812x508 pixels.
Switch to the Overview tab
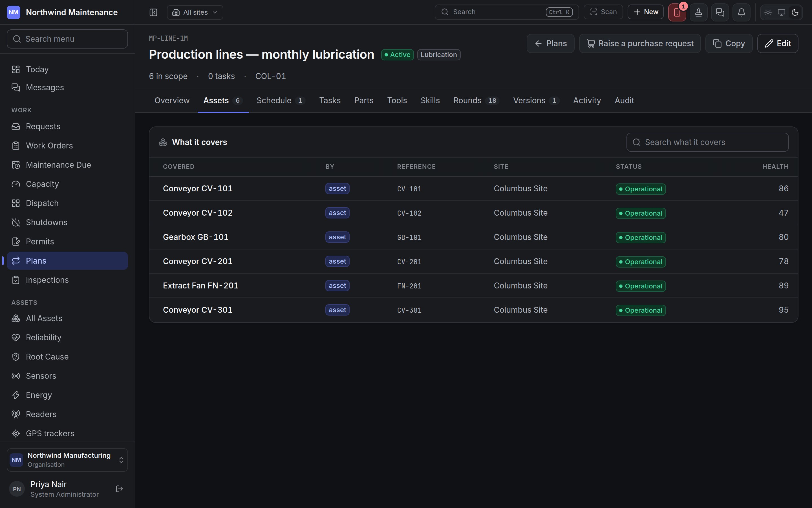172,100
